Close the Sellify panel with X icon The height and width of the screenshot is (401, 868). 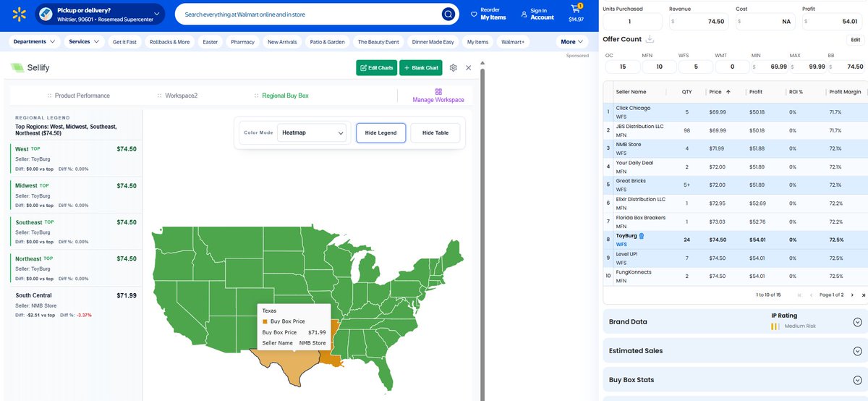[468, 67]
